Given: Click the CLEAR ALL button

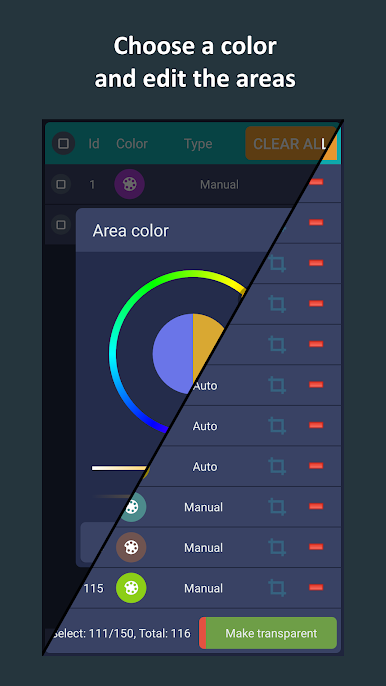Looking at the screenshot, I should pyautogui.click(x=291, y=144).
